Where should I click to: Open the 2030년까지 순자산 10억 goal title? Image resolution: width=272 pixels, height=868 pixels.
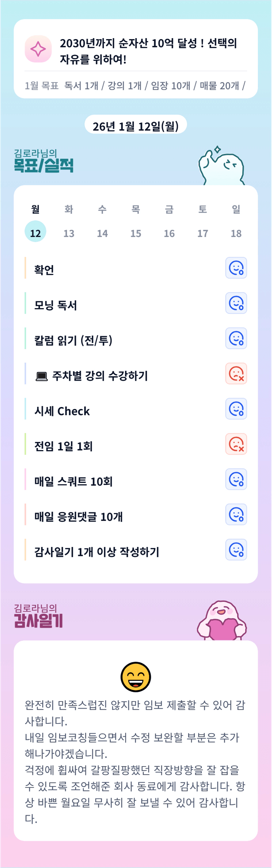(x=148, y=51)
